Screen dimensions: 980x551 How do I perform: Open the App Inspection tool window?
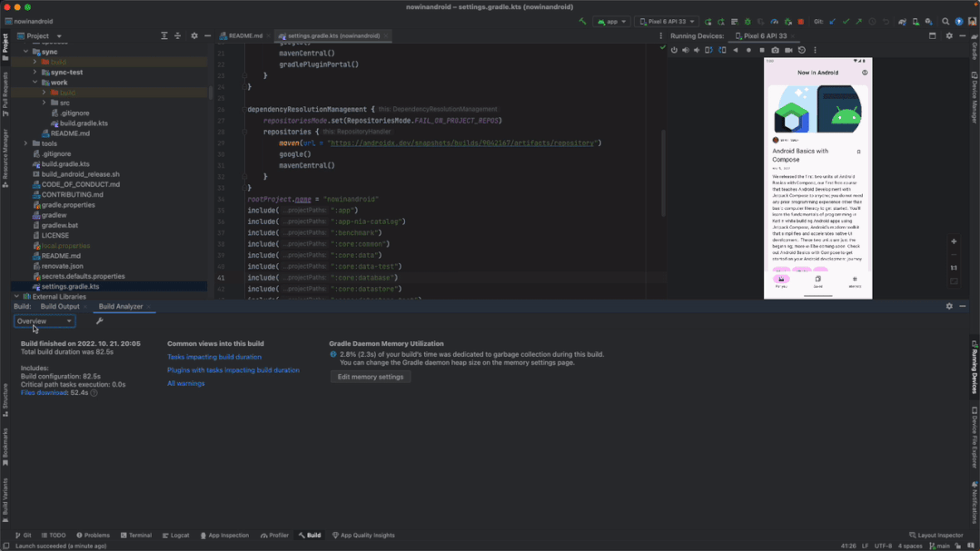tap(224, 536)
